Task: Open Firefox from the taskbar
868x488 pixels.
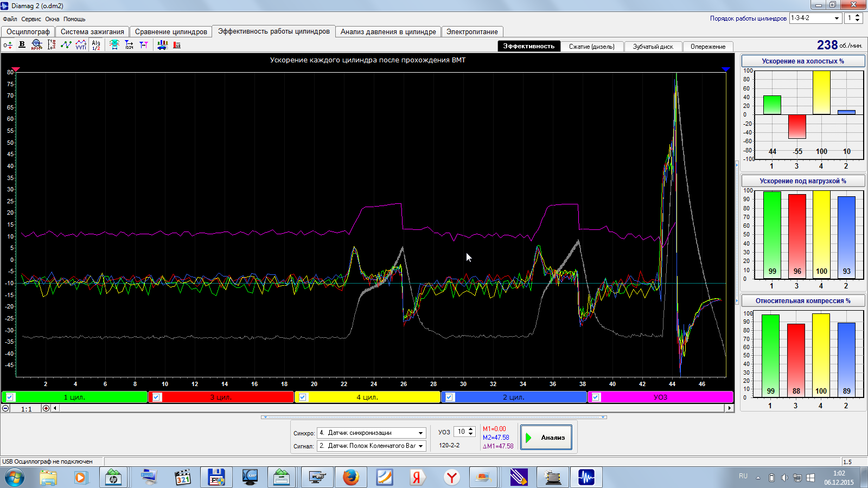Action: [351, 478]
